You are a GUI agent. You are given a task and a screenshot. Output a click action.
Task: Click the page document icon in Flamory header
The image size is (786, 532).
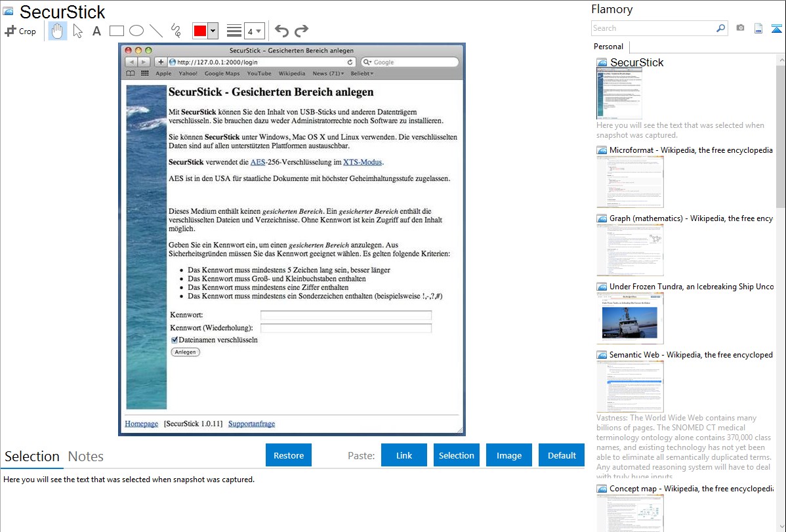point(758,28)
